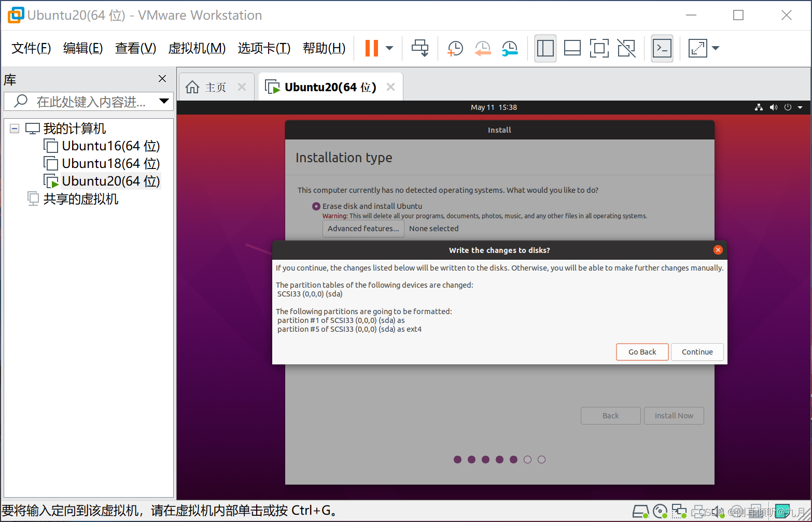The image size is (812, 522).
Task: Click the Ubuntu network status icon
Action: click(759, 107)
